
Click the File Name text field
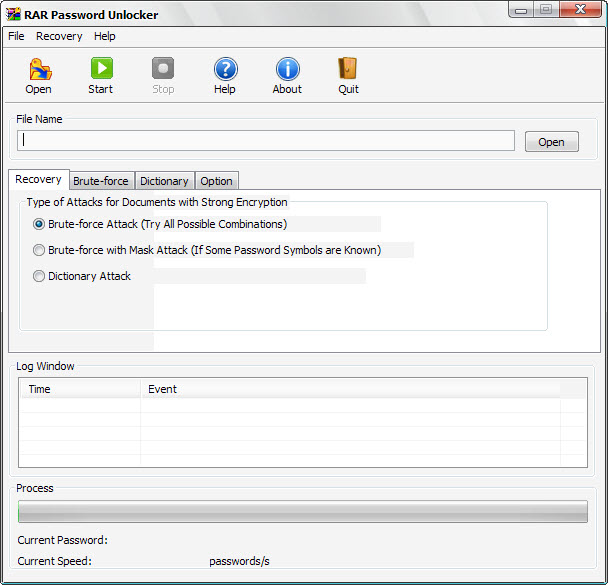266,140
